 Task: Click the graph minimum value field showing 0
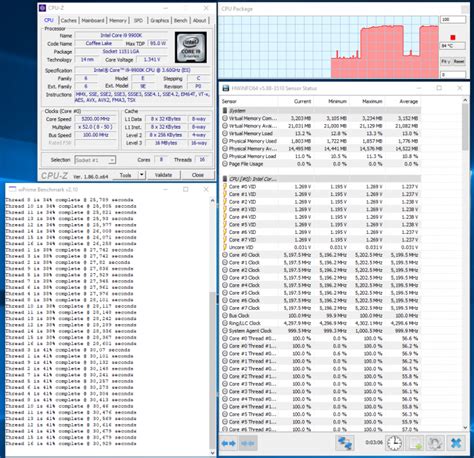coord(453,75)
